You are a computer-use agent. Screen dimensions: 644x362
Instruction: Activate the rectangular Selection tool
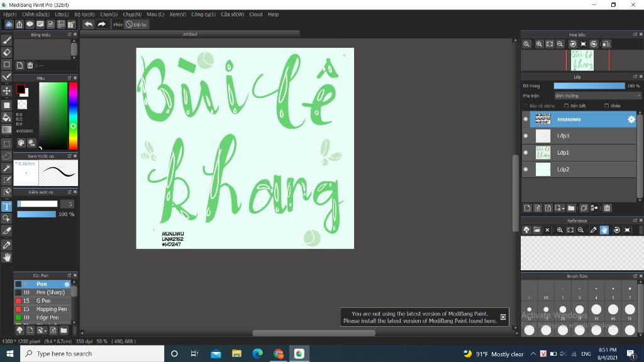click(6, 144)
